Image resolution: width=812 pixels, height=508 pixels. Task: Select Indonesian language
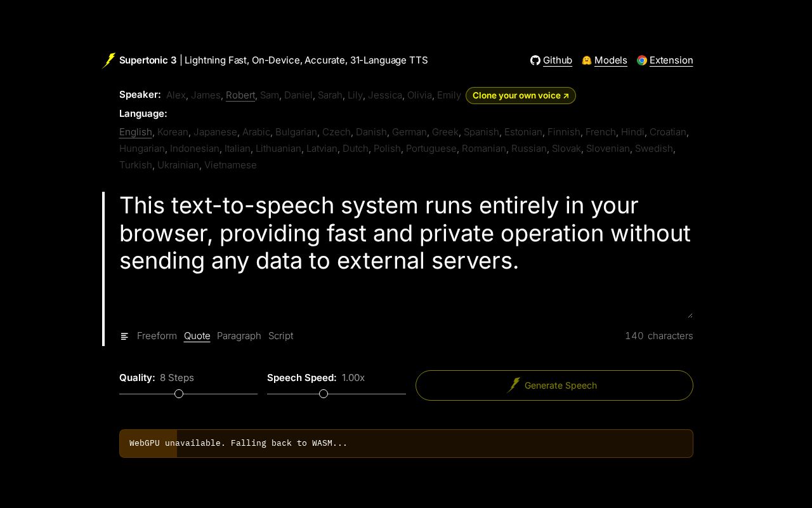195,149
